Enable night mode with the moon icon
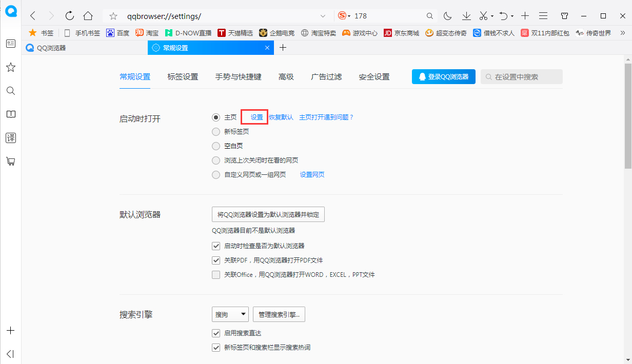The image size is (632, 364). click(x=447, y=16)
